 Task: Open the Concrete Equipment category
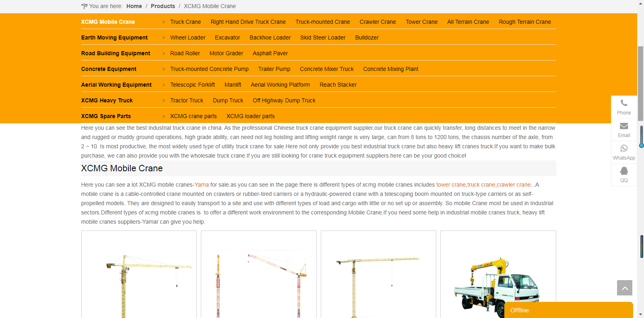tap(109, 69)
